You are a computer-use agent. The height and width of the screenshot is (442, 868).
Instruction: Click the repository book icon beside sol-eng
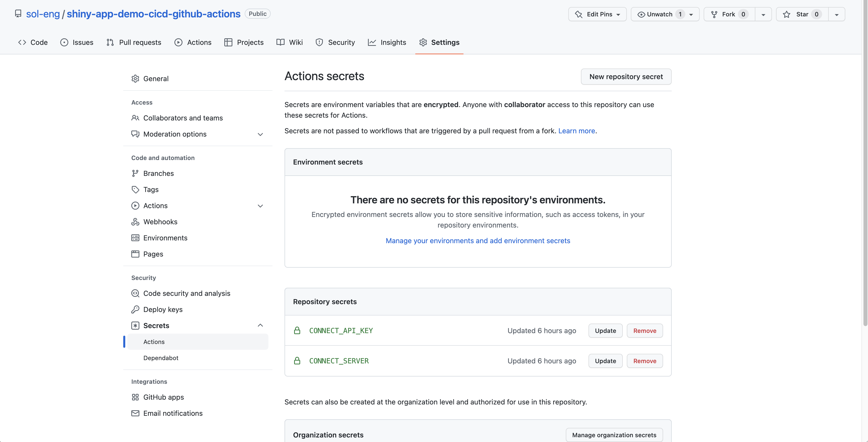point(18,14)
